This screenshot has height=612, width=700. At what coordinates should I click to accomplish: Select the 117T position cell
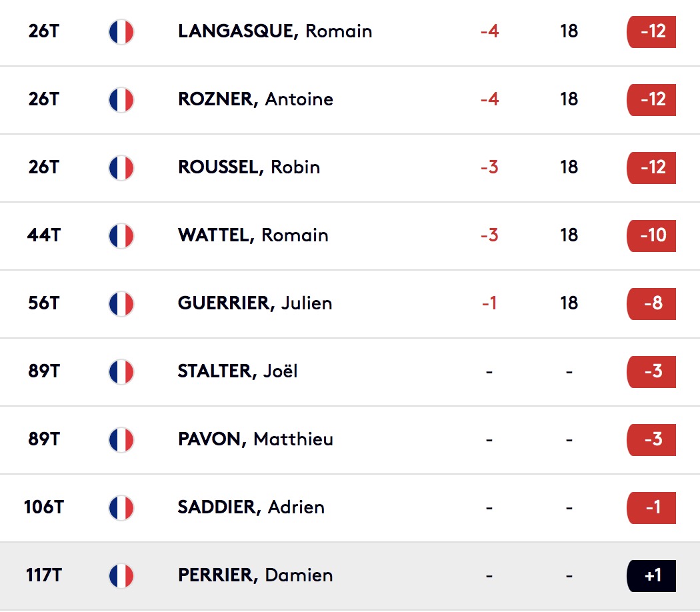click(x=44, y=575)
